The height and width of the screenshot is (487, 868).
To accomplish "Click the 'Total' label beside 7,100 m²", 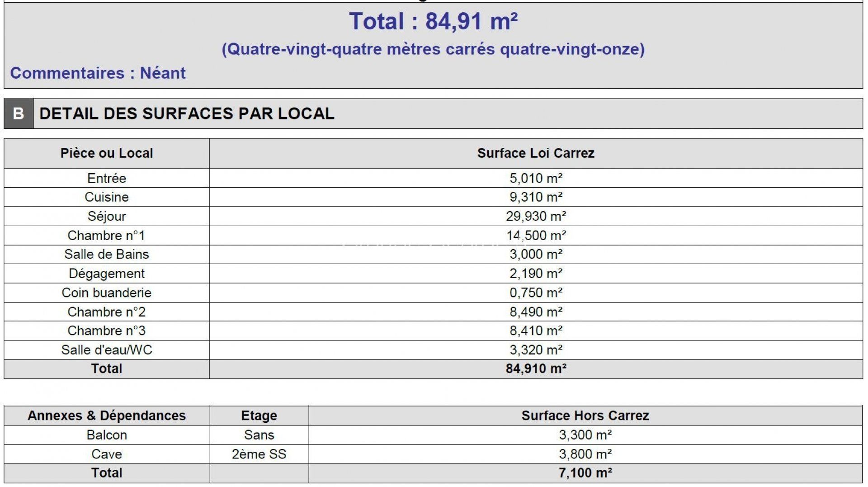I will tap(107, 473).
